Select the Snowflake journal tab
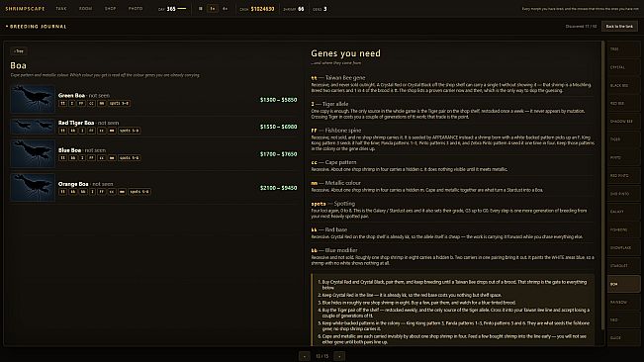This screenshot has height=362, width=644. pos(623,248)
